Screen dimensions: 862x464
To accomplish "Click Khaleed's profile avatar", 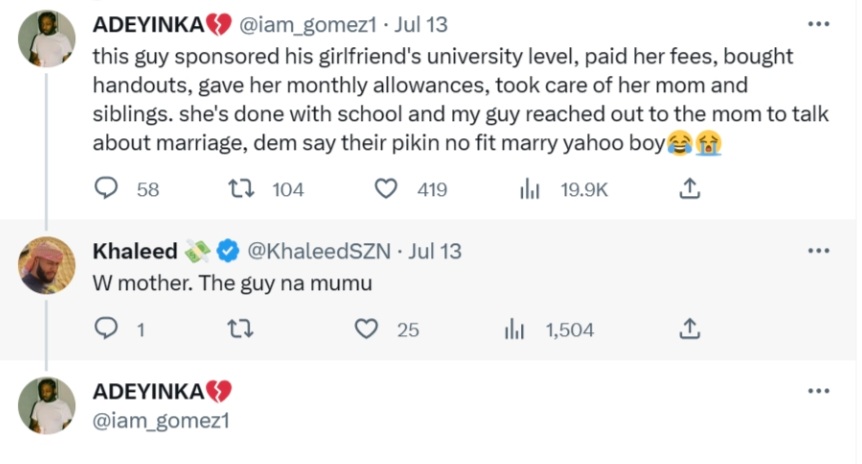I will coord(47,265).
